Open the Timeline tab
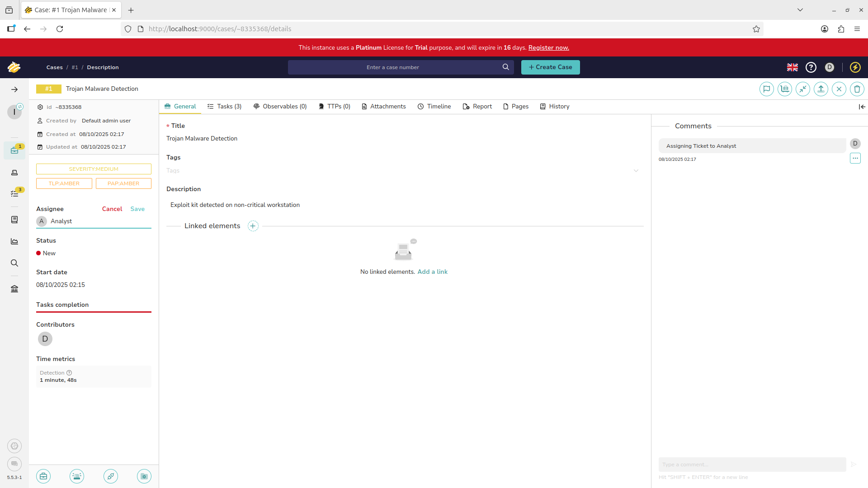 point(434,107)
